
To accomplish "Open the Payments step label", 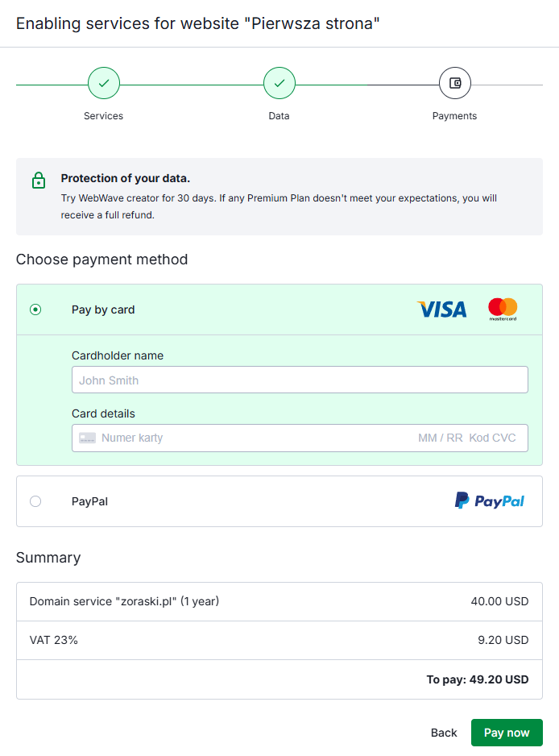I will 455,116.
